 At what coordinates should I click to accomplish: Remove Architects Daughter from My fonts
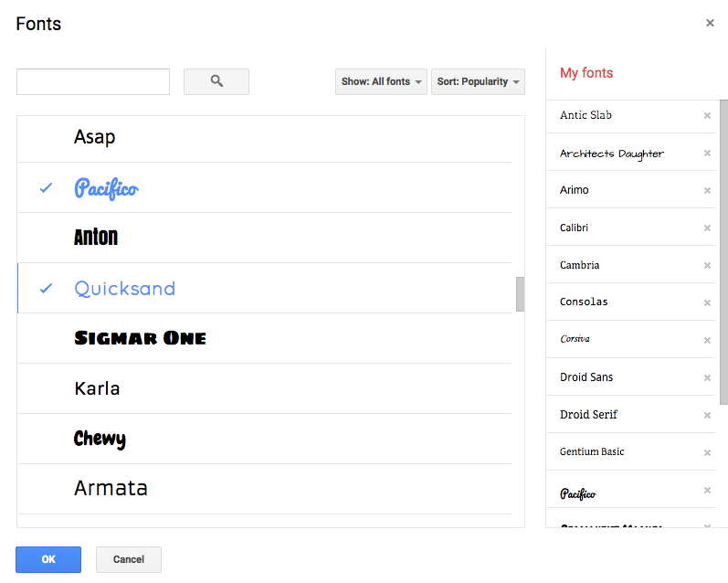click(x=707, y=154)
